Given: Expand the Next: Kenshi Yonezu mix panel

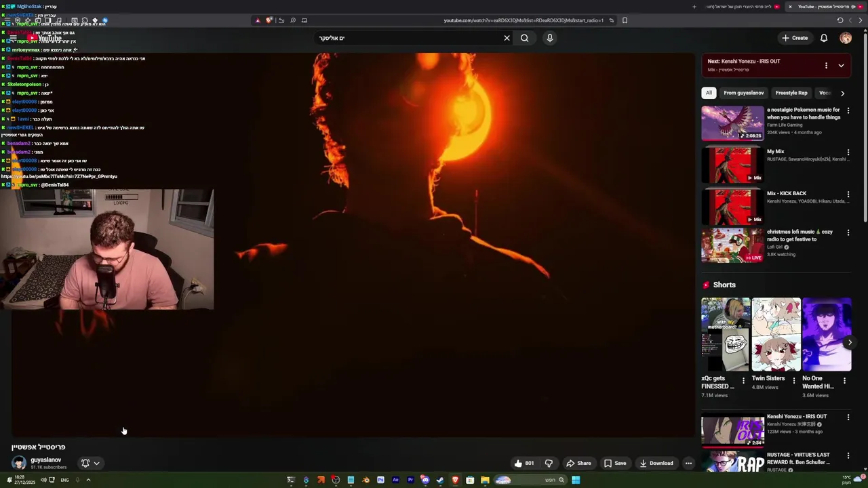Looking at the screenshot, I should 841,66.
